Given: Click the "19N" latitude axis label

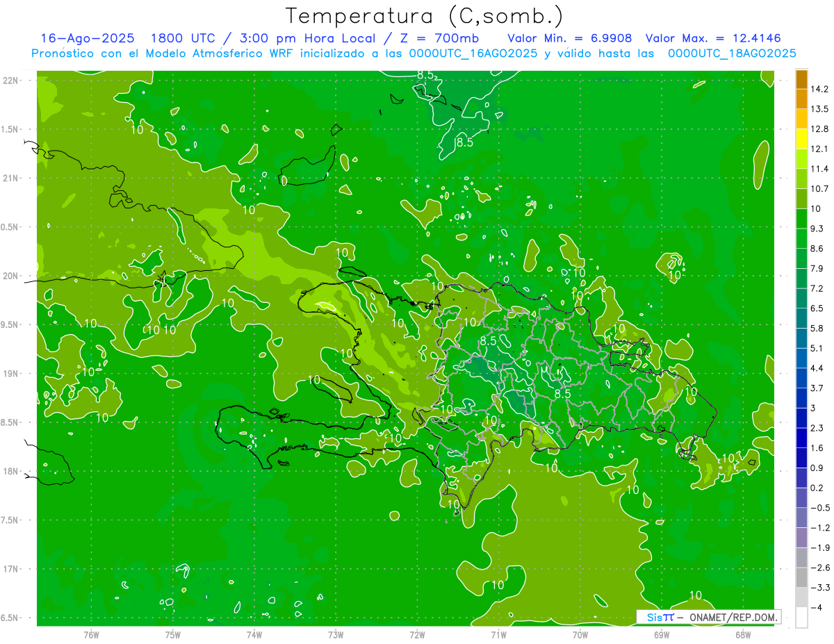Looking at the screenshot, I should point(11,374).
